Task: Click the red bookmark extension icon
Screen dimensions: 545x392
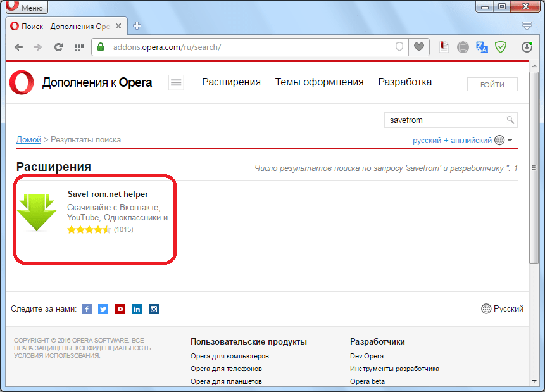Action: pos(444,47)
